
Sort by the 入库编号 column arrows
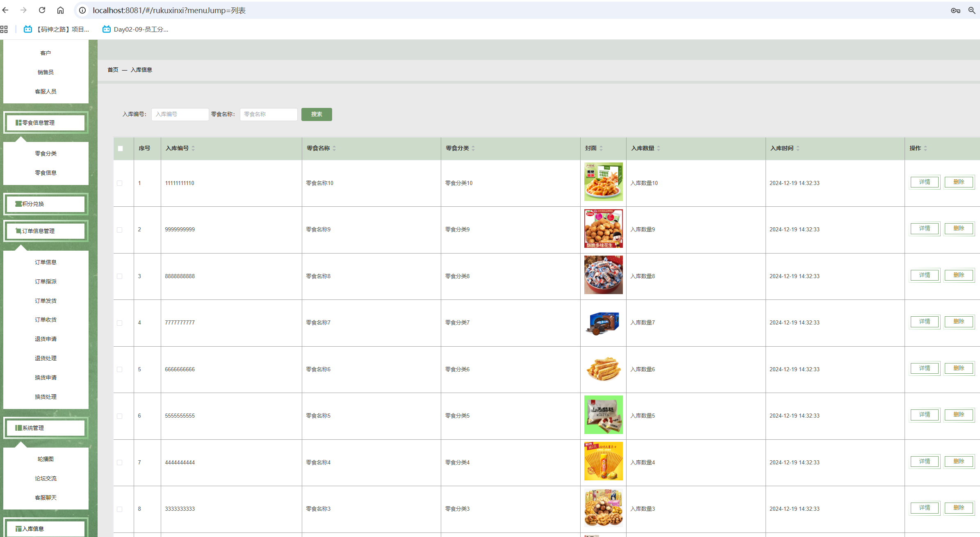coord(193,148)
